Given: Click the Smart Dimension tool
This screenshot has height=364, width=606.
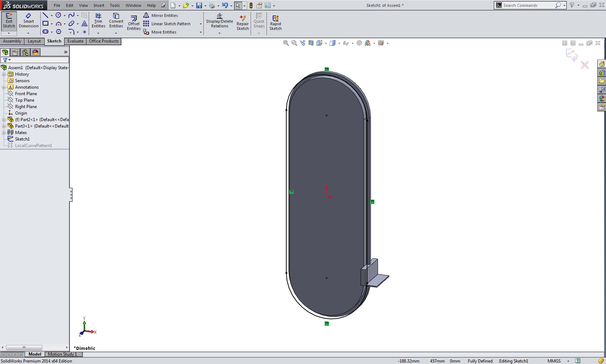Looking at the screenshot, I should pyautogui.click(x=28, y=21).
